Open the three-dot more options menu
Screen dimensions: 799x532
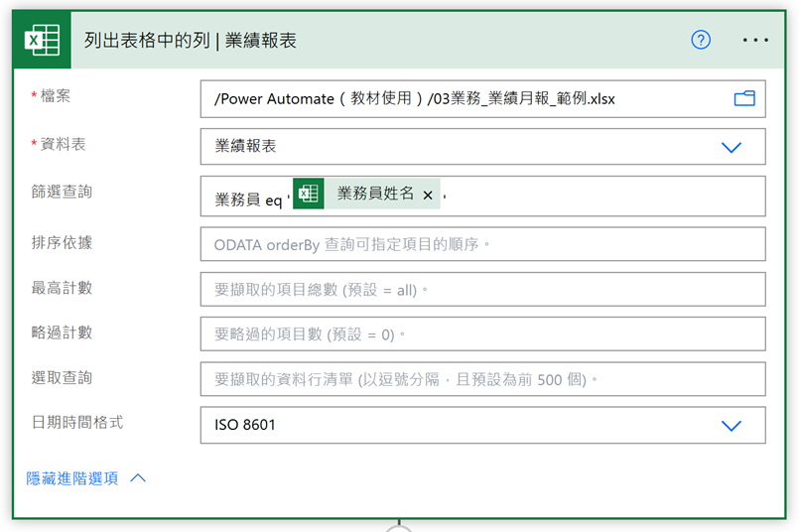[x=755, y=40]
